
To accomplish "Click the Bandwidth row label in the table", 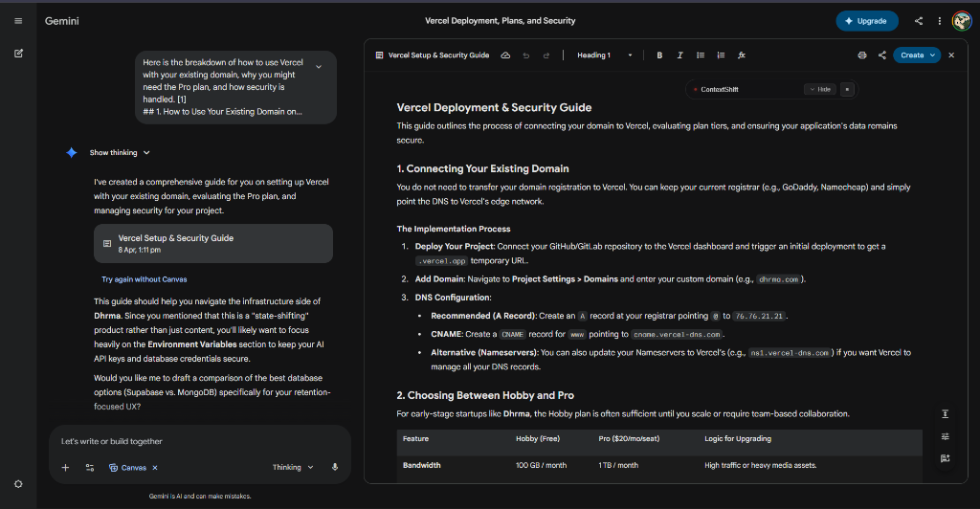I will 421,465.
